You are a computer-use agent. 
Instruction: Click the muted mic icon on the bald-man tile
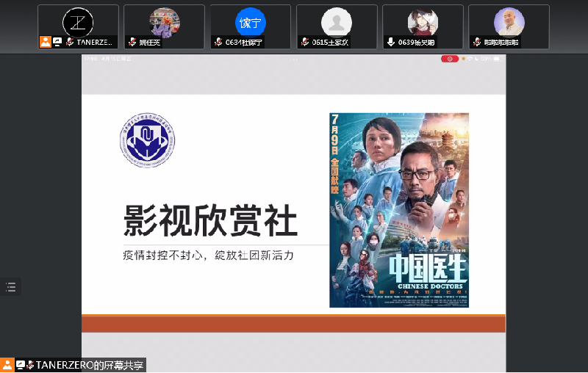point(477,42)
